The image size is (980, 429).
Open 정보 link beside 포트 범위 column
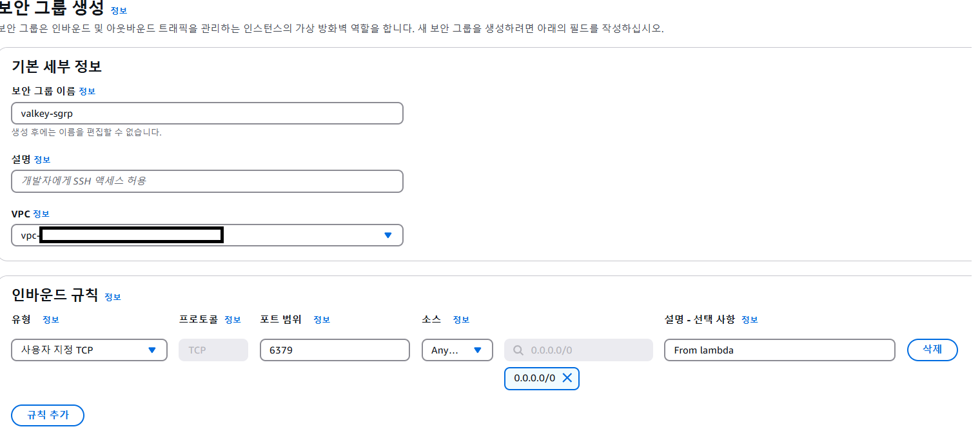322,320
